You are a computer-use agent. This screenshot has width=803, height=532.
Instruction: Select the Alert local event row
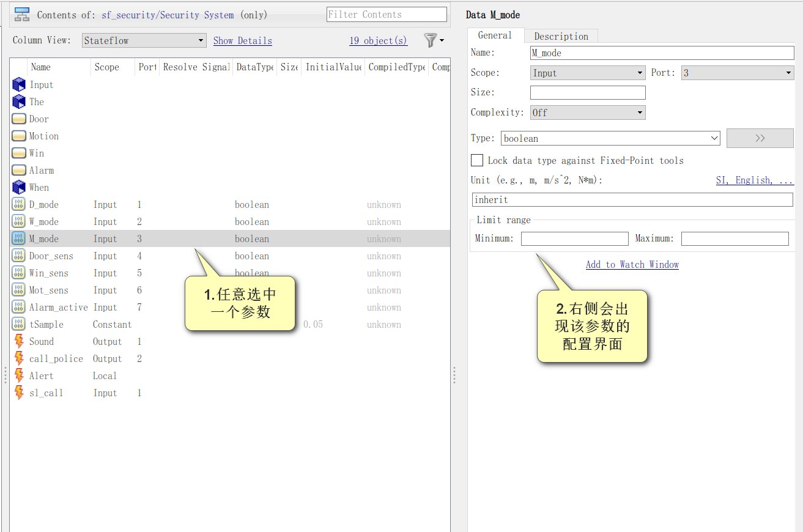coord(41,375)
